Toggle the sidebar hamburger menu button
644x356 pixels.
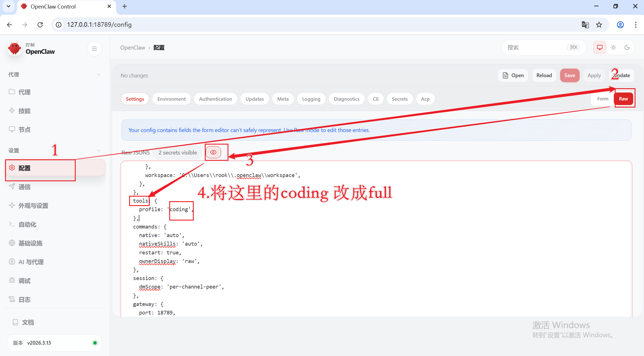pos(94,49)
